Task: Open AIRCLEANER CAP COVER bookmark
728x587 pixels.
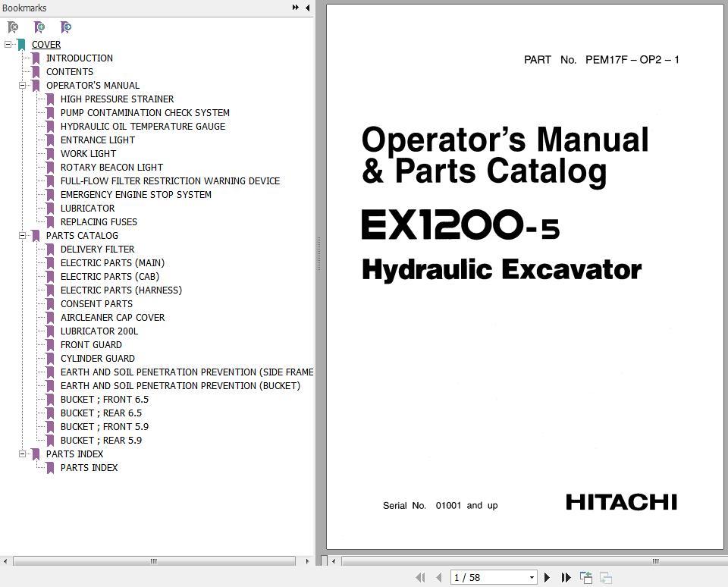Action: (x=113, y=318)
